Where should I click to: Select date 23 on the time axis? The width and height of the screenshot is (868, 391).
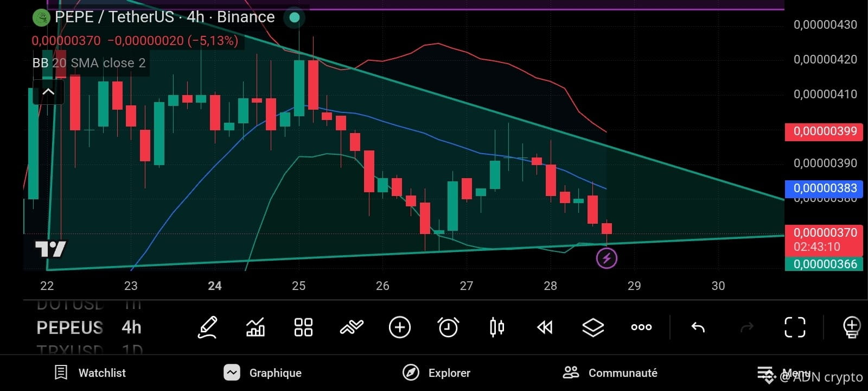click(131, 286)
